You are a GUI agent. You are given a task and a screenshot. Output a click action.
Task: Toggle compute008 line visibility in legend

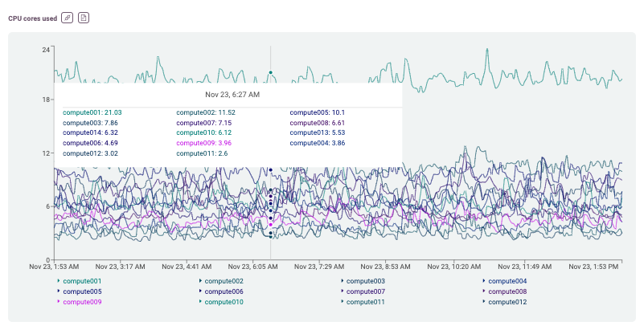click(507, 291)
